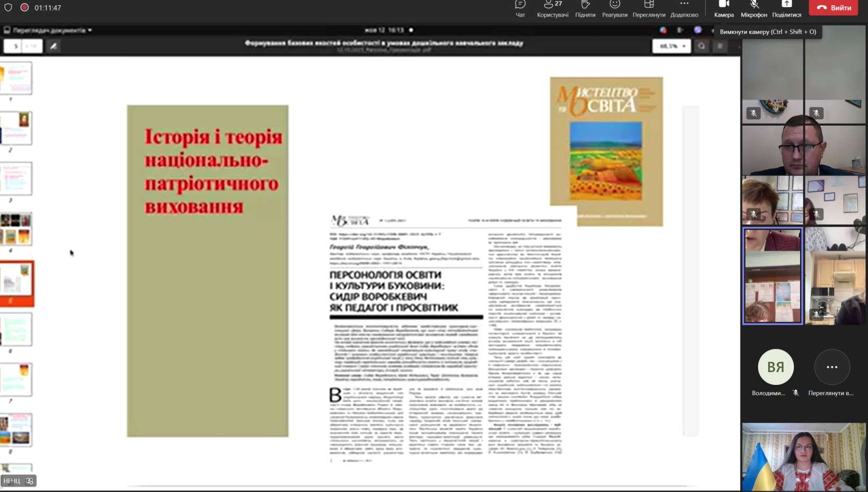Leave the meeting with Вийти button
The height and width of the screenshot is (492, 868).
pyautogui.click(x=834, y=7)
